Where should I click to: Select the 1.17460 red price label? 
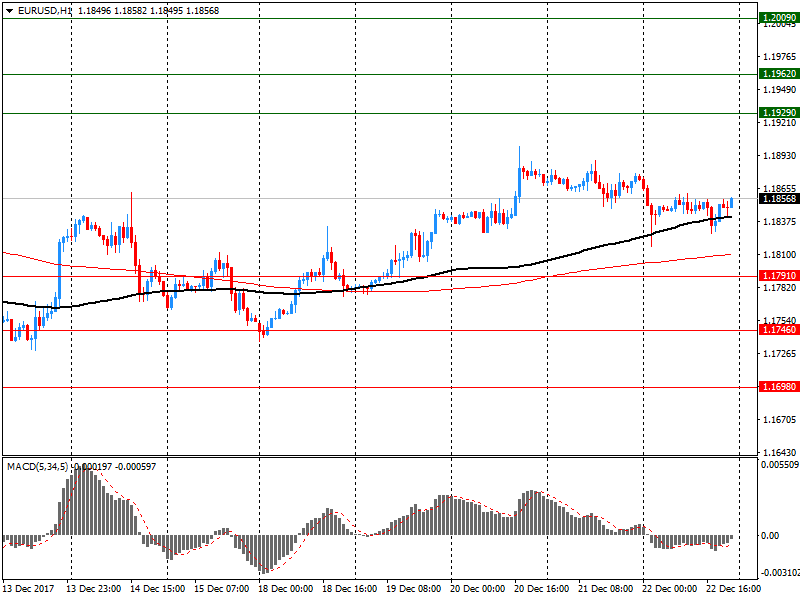[778, 330]
